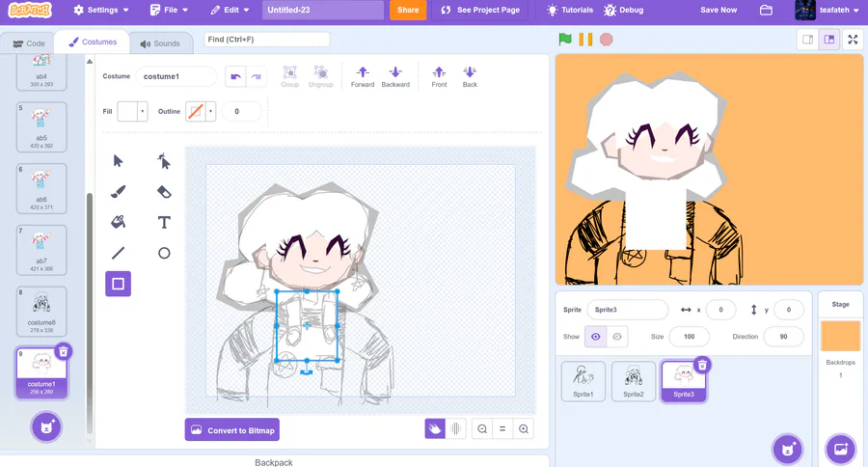This screenshot has height=467, width=868.
Task: Click the red stop sign
Action: click(x=607, y=40)
